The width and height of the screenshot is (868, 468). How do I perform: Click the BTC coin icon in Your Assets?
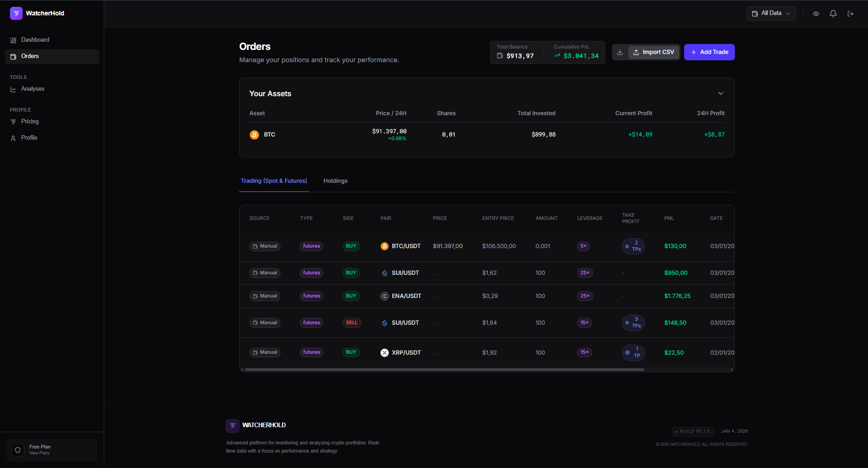point(254,134)
